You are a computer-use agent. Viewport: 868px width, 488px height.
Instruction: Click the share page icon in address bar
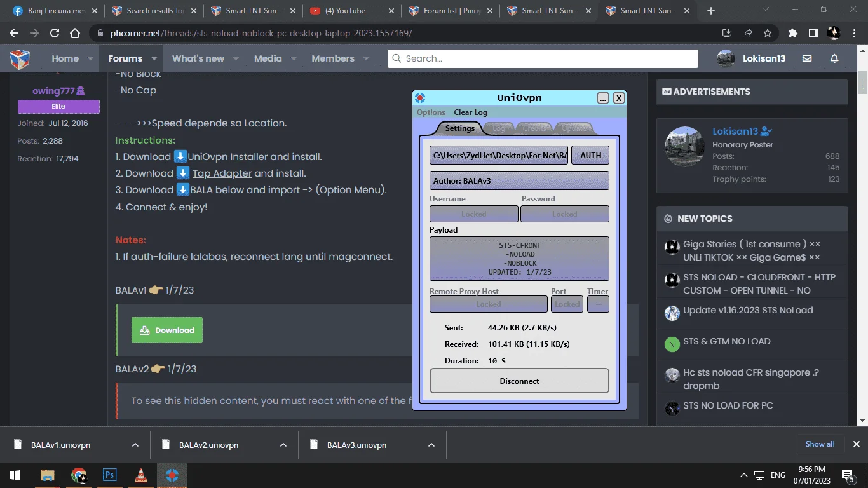click(747, 33)
